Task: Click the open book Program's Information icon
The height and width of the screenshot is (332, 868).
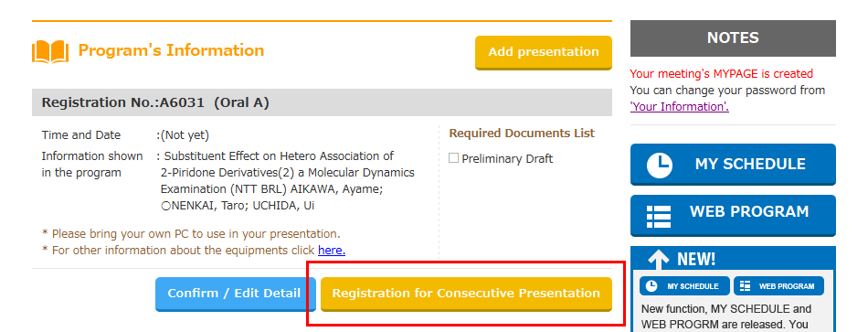Action: coord(50,51)
